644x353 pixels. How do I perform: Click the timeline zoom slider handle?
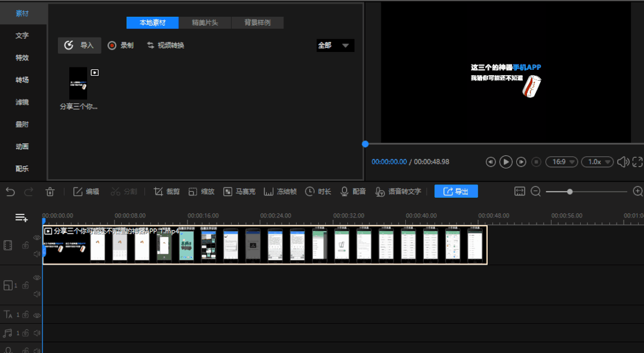pos(570,192)
